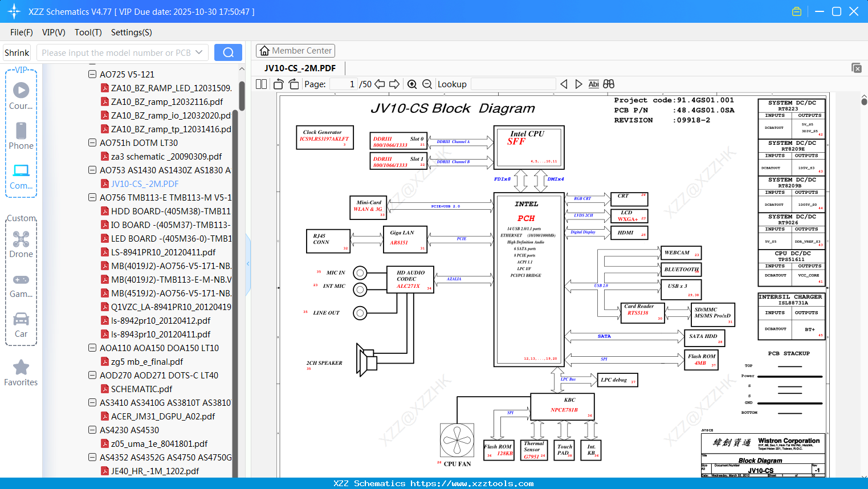Click the binoculars find icon

pyautogui.click(x=609, y=84)
